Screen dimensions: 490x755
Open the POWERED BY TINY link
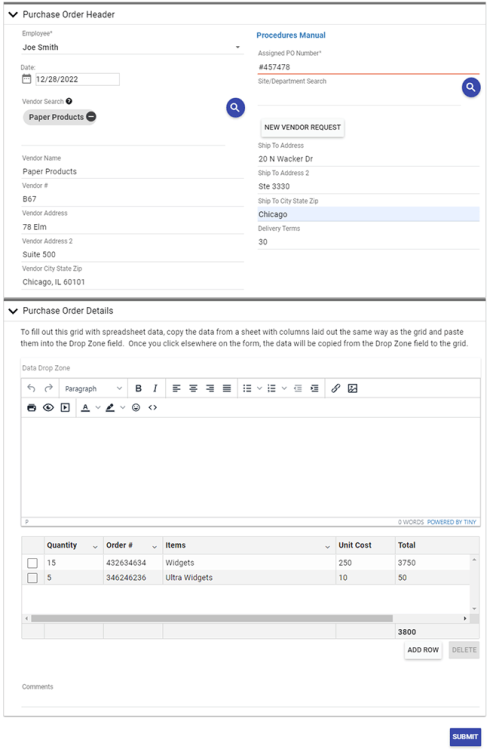451,522
